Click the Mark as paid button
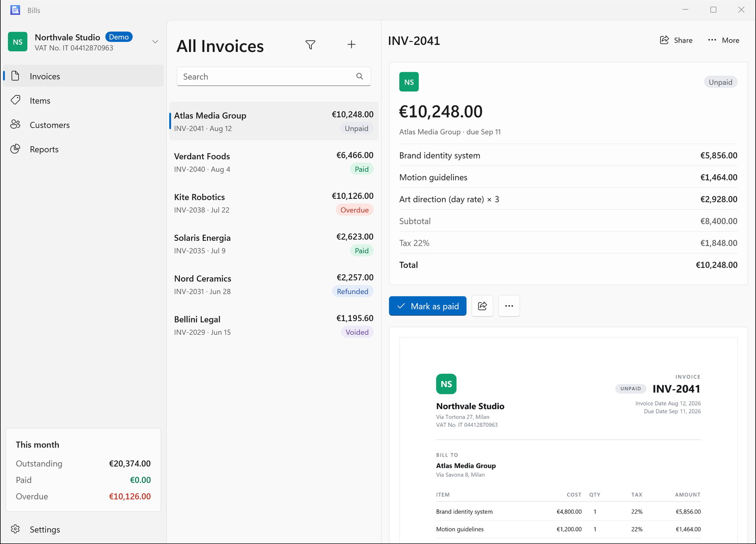756x544 pixels. click(x=428, y=306)
